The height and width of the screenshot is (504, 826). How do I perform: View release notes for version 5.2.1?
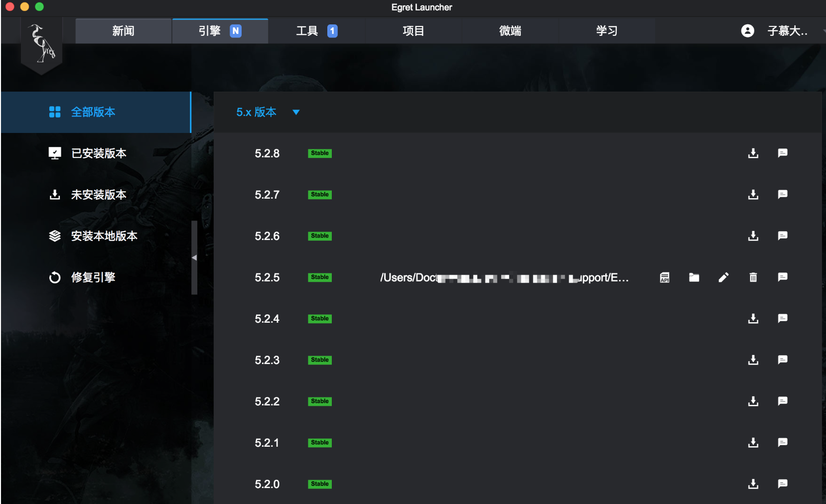pos(783,442)
